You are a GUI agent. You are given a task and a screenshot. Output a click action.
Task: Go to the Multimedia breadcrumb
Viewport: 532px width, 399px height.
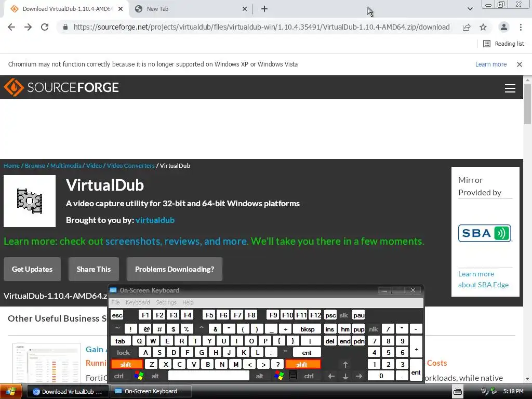pyautogui.click(x=66, y=166)
